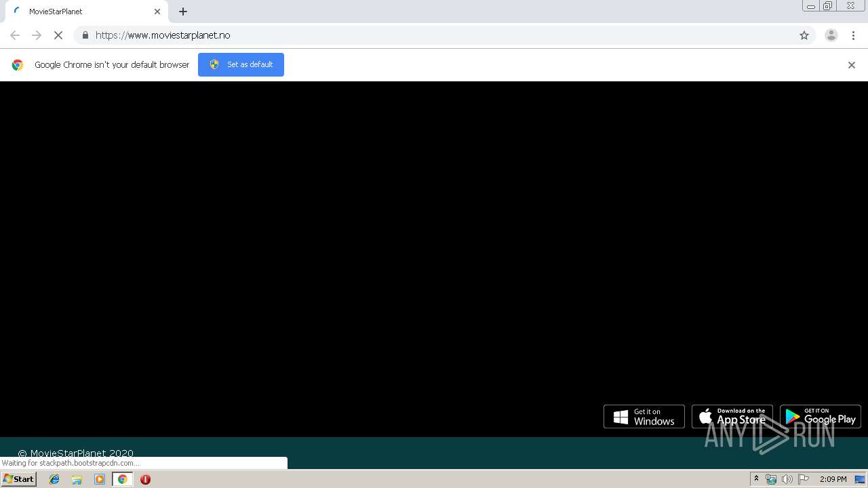Click Show desktop button in tray
This screenshot has height=488, width=868.
(860, 479)
